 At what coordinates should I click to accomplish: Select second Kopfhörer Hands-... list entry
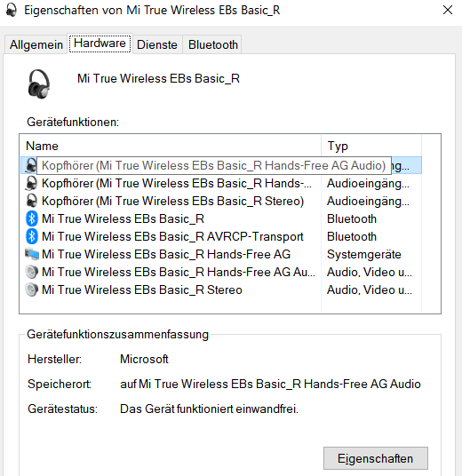(x=221, y=183)
